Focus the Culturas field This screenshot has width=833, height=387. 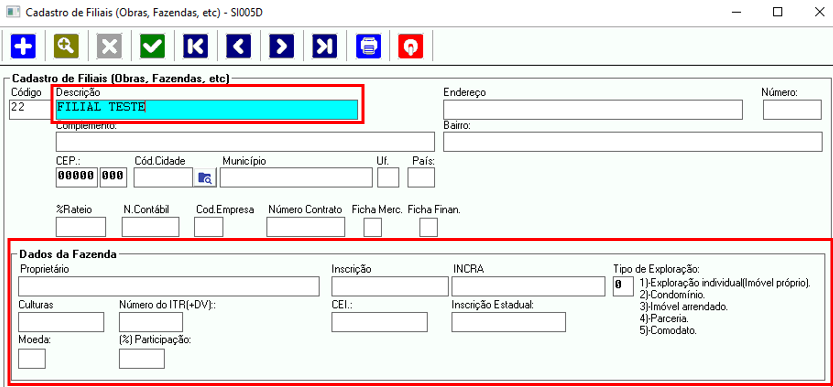(61, 322)
